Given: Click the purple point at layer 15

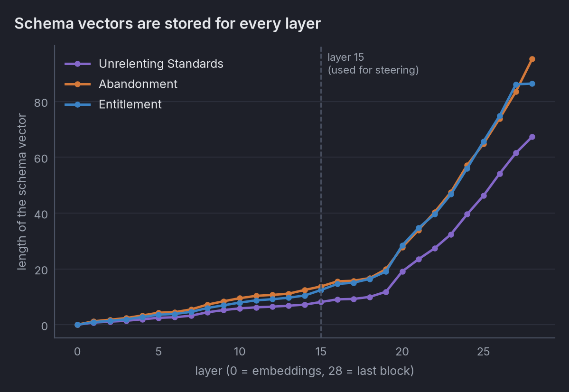Looking at the screenshot, I should pyautogui.click(x=321, y=302).
